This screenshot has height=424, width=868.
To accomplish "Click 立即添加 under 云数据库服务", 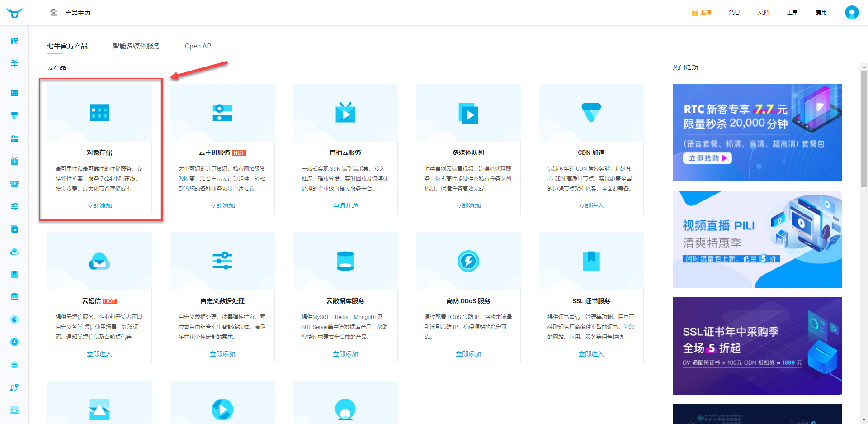I will (345, 354).
